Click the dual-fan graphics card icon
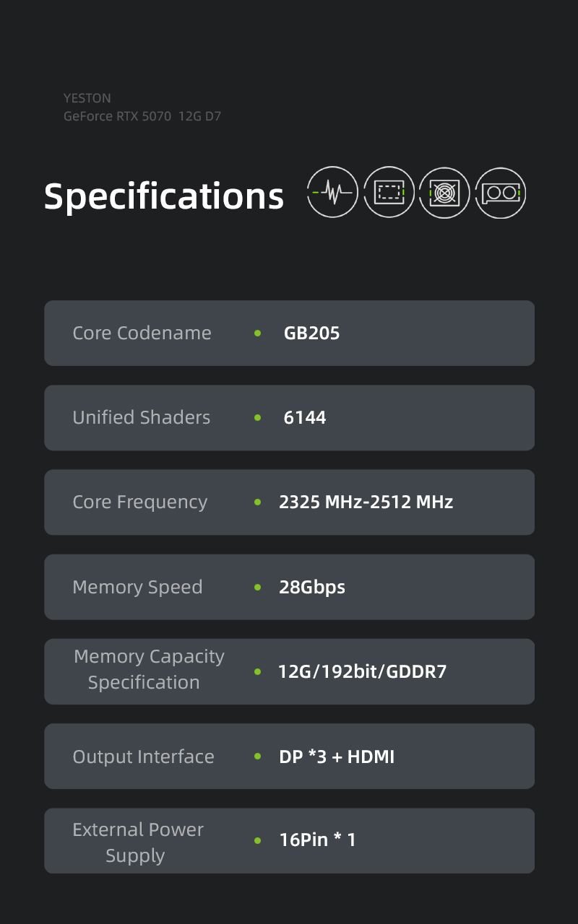 pos(501,192)
